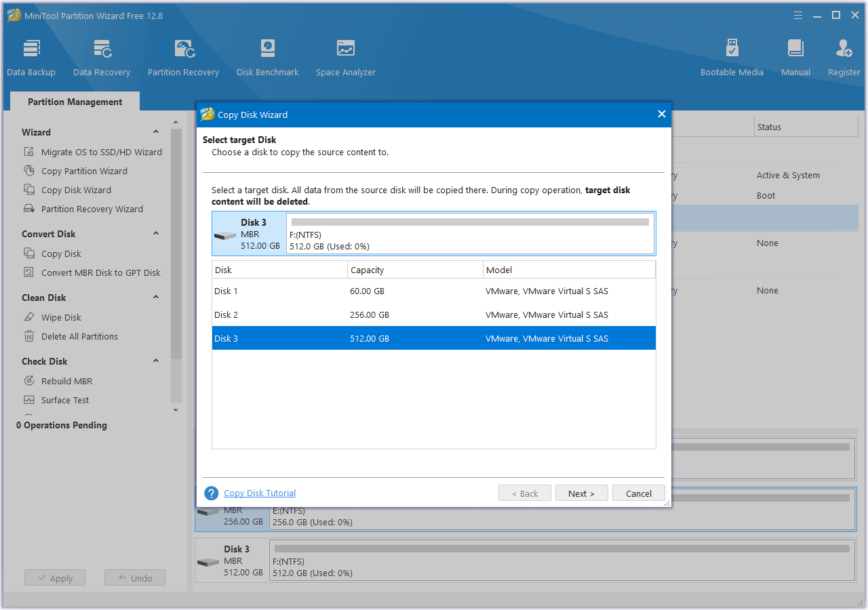Close the Copy Disk Wizard dialog

(662, 114)
